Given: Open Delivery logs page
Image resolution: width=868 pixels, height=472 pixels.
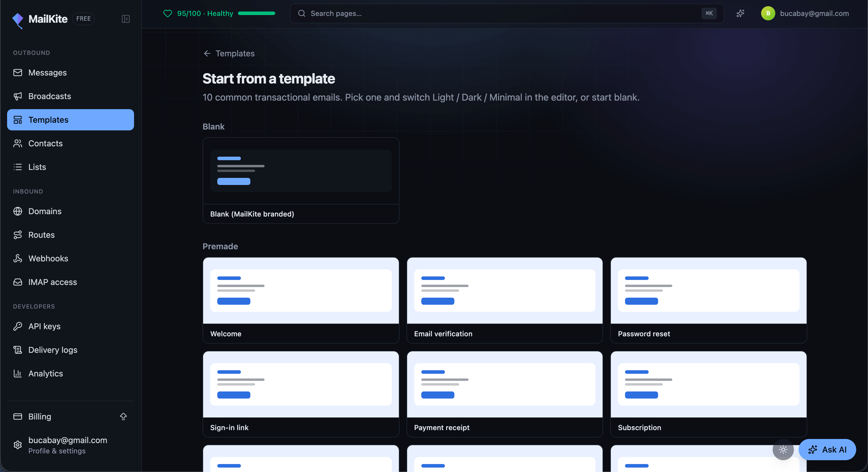Looking at the screenshot, I should (71, 350).
